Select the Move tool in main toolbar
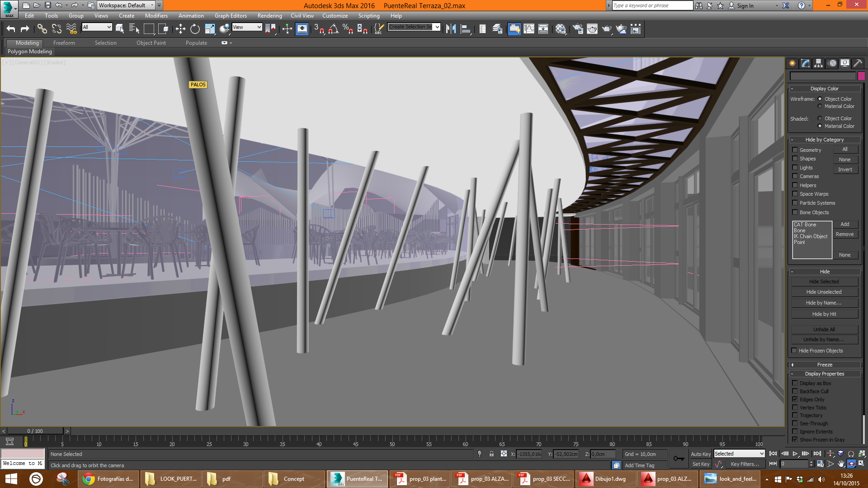 [x=180, y=29]
